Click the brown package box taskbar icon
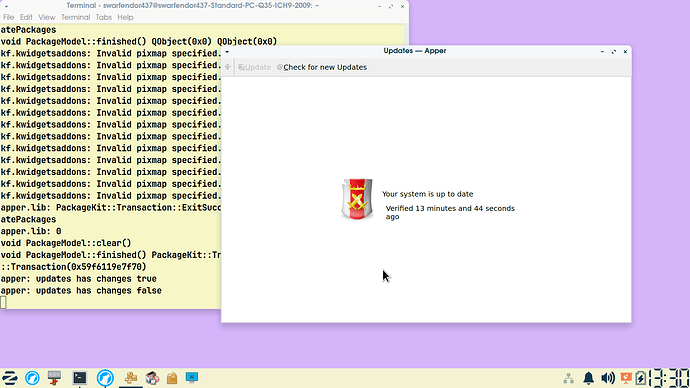Screen dimensions: 690x388 [x=172, y=378]
